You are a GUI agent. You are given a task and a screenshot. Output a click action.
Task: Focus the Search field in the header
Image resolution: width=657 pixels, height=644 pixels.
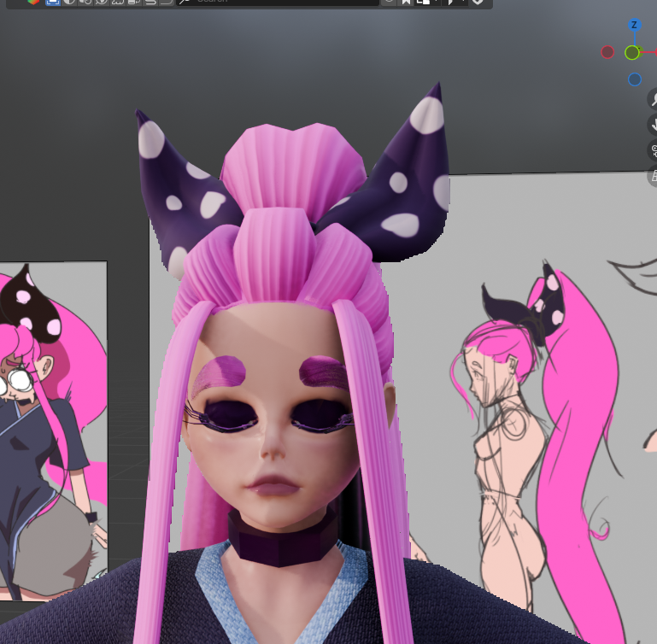click(278, 2)
